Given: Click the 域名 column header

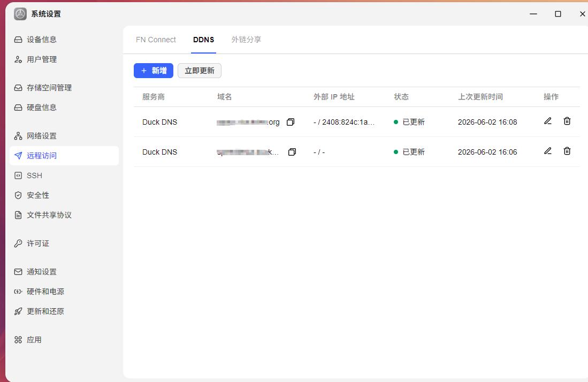Looking at the screenshot, I should tap(224, 97).
